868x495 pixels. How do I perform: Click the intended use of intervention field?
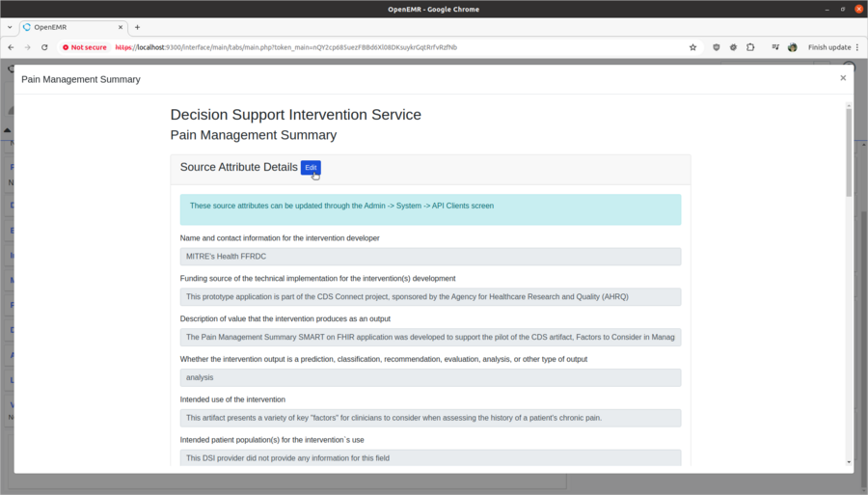[430, 418]
